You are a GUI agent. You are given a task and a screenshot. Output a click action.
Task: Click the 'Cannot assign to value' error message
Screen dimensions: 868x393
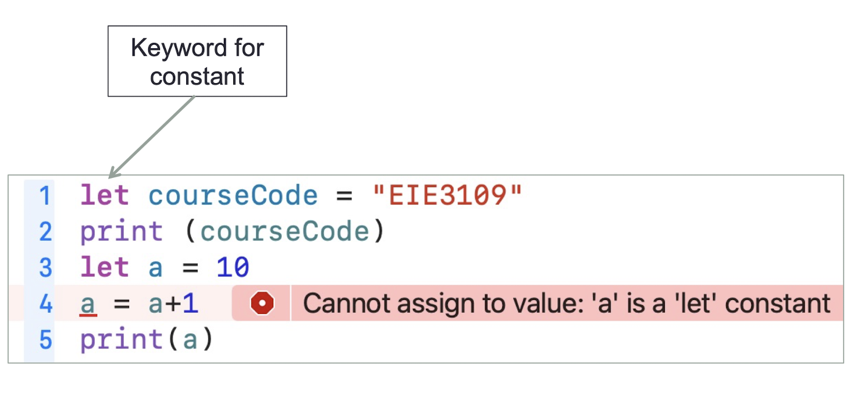click(x=567, y=303)
